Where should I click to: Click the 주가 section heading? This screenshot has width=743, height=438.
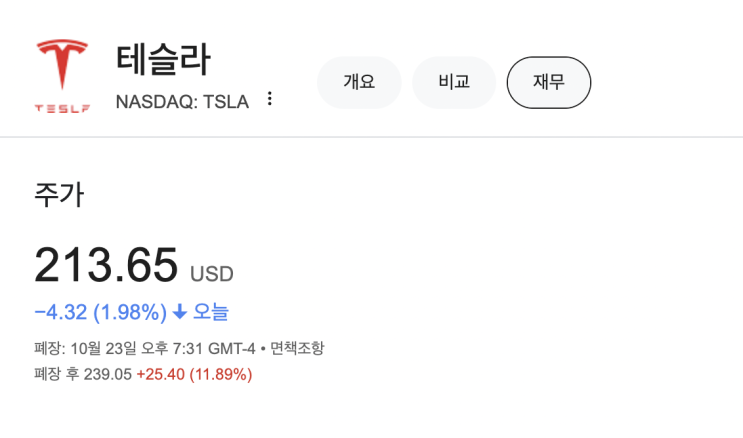click(59, 195)
